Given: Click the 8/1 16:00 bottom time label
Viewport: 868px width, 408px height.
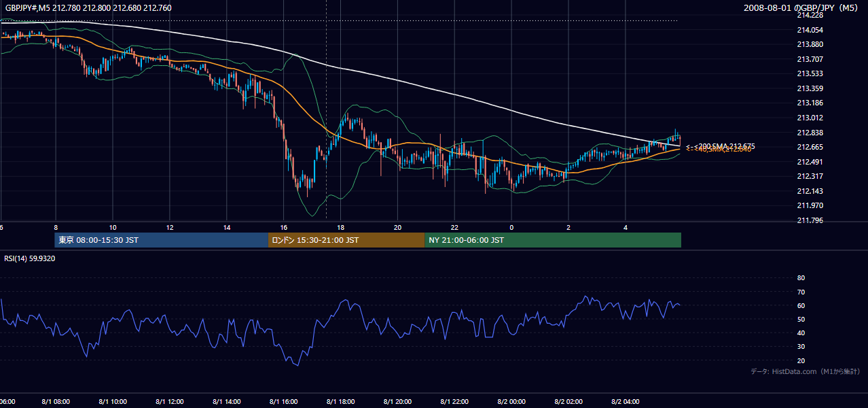Looking at the screenshot, I should click(x=284, y=402).
